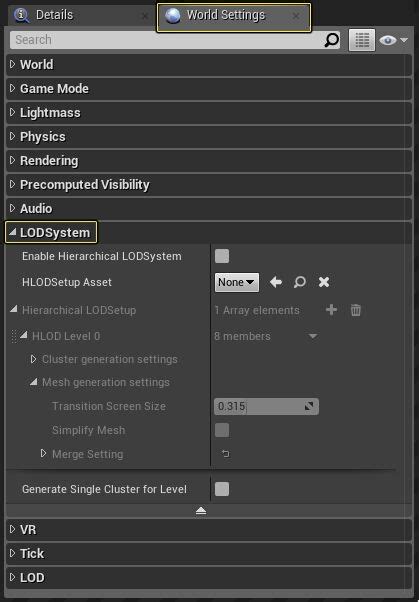Use selected asset arrow for HLODSetup
Viewport: 419px width, 602px height.
click(276, 282)
